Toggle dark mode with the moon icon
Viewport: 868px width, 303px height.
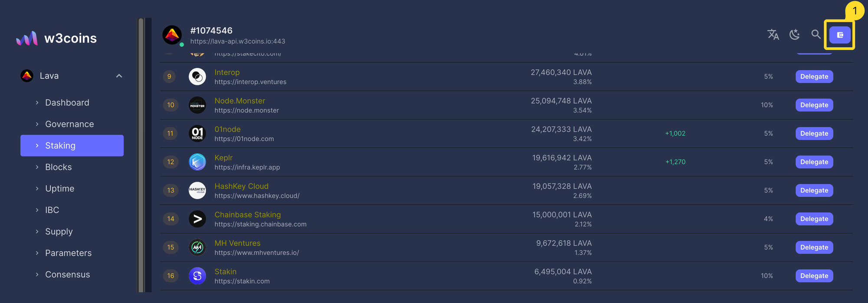794,35
